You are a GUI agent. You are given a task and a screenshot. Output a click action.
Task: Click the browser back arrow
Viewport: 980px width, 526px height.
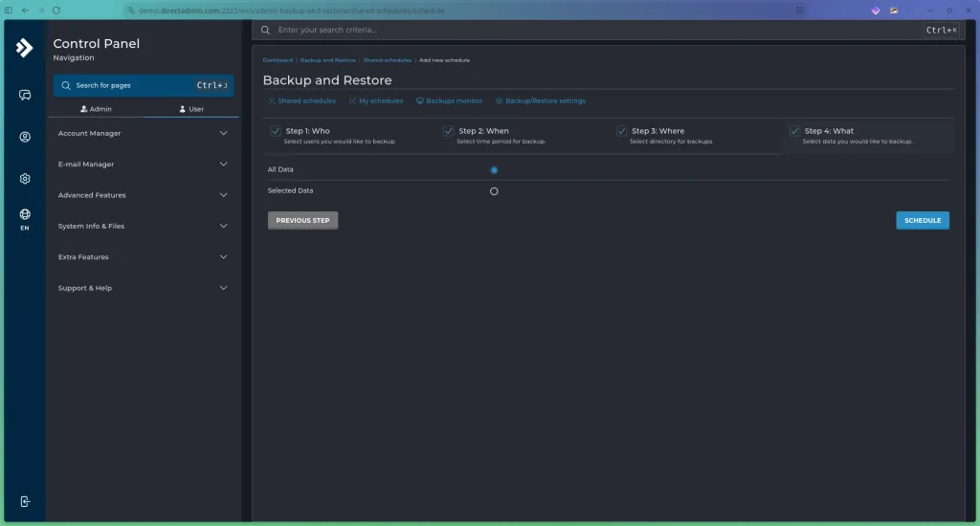[x=25, y=10]
